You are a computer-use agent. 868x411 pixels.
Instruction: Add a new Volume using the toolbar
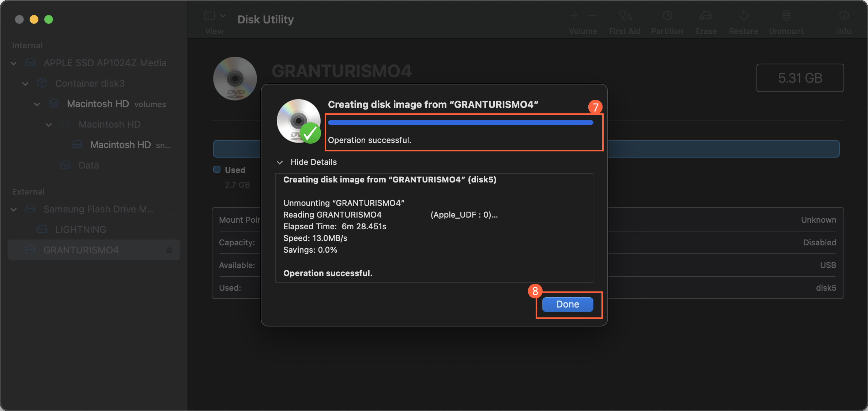click(x=573, y=15)
